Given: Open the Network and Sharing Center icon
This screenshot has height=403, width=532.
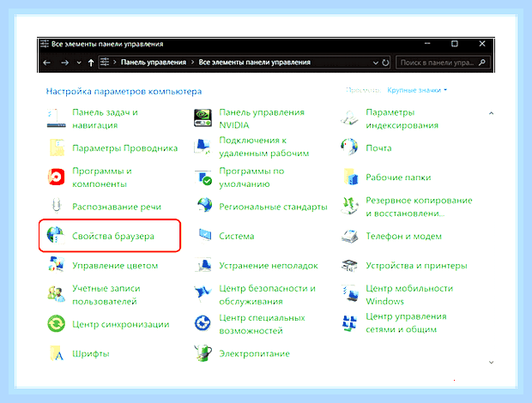Looking at the screenshot, I should (x=349, y=322).
